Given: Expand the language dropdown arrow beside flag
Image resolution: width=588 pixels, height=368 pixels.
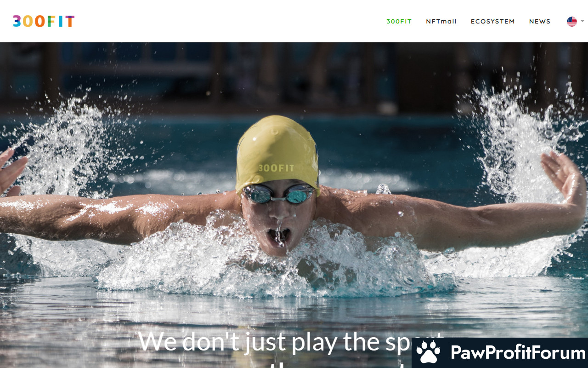Looking at the screenshot, I should coord(582,21).
